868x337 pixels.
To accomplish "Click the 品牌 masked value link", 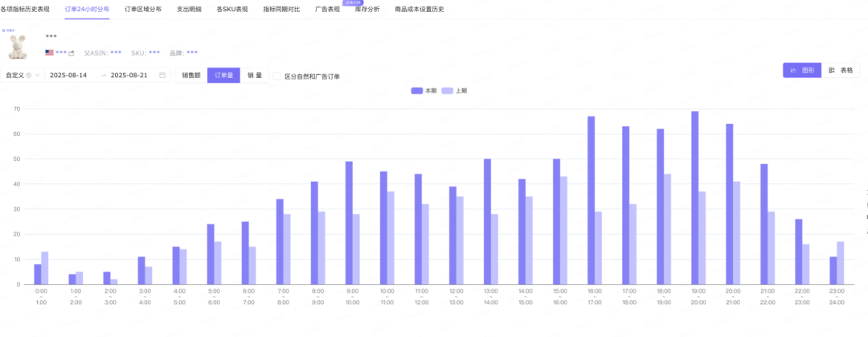I will click(x=192, y=52).
